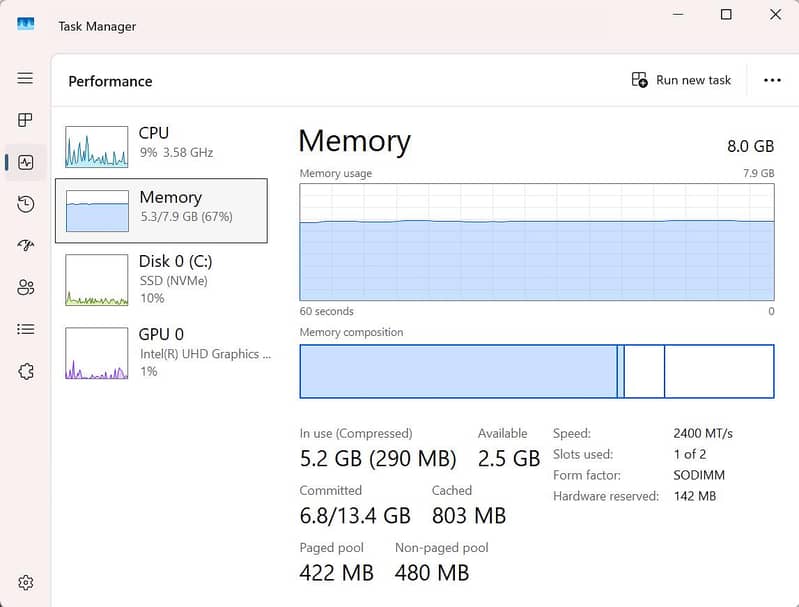Switch to the Users page

pos(25,288)
